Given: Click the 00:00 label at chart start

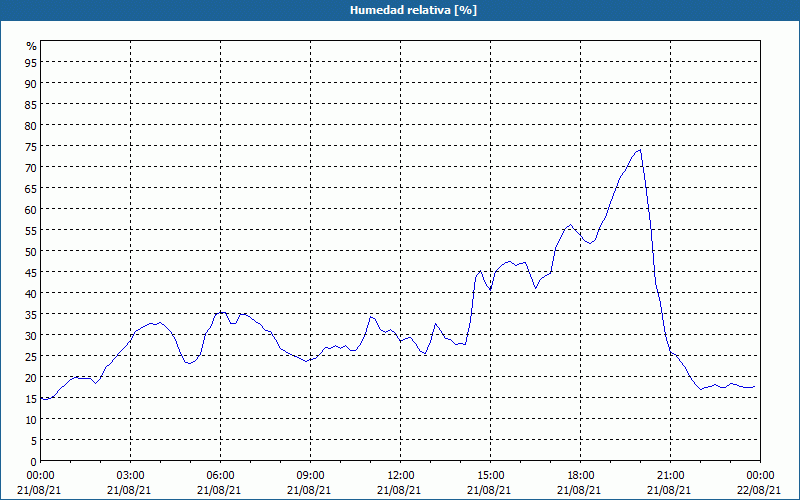Looking at the screenshot, I should pyautogui.click(x=41, y=476).
